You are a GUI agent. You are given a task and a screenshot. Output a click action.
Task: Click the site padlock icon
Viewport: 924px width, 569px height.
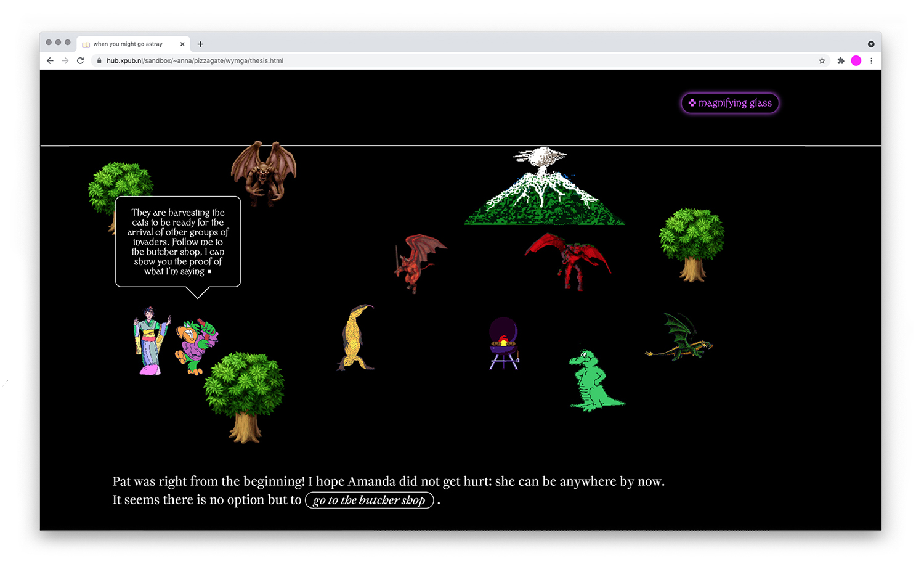(99, 61)
